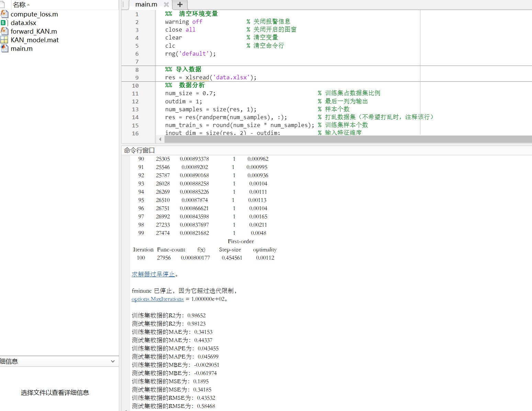
Task: Open the options.MaxIterations link
Action: click(158, 299)
